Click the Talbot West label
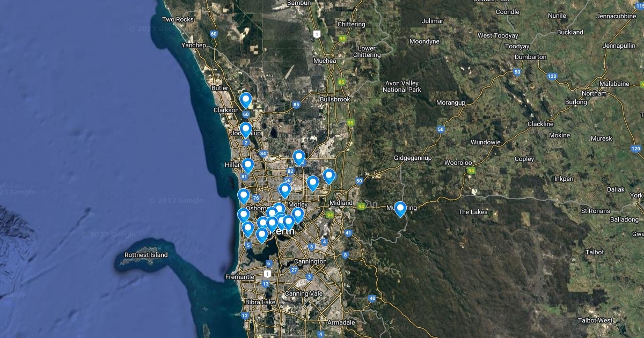 tap(595, 320)
